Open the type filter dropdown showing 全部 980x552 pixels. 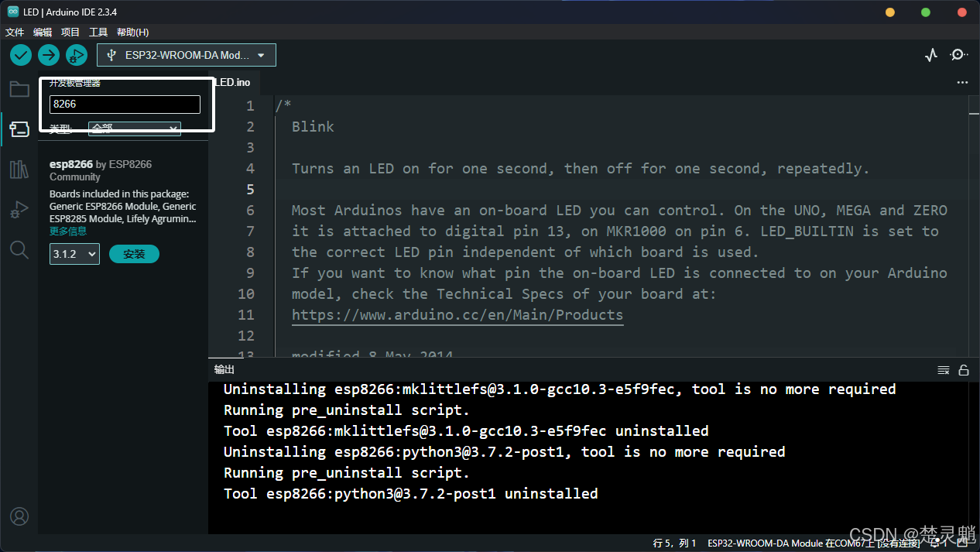[x=135, y=129]
